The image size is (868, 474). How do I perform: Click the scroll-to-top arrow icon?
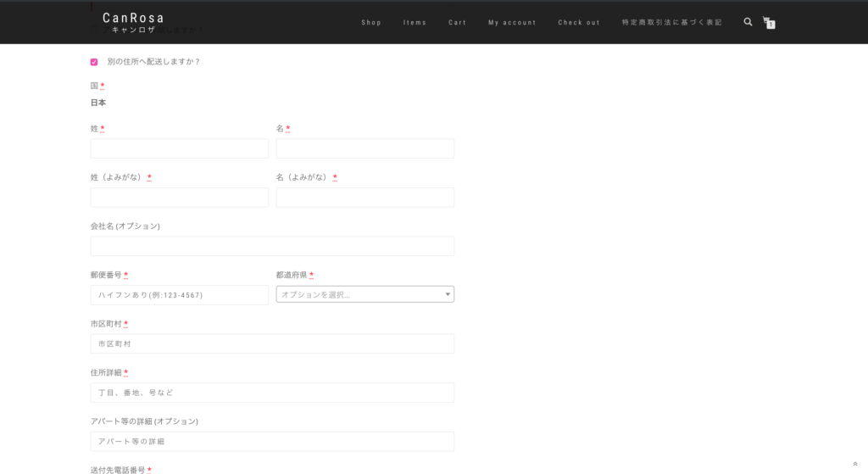(x=855, y=464)
